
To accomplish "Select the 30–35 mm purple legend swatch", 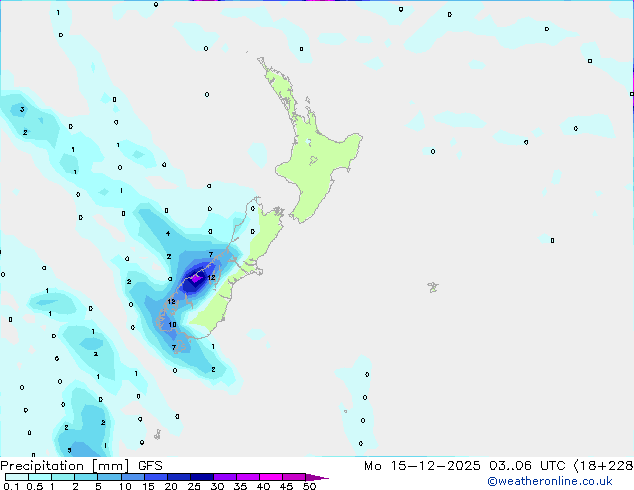I will [224, 477].
